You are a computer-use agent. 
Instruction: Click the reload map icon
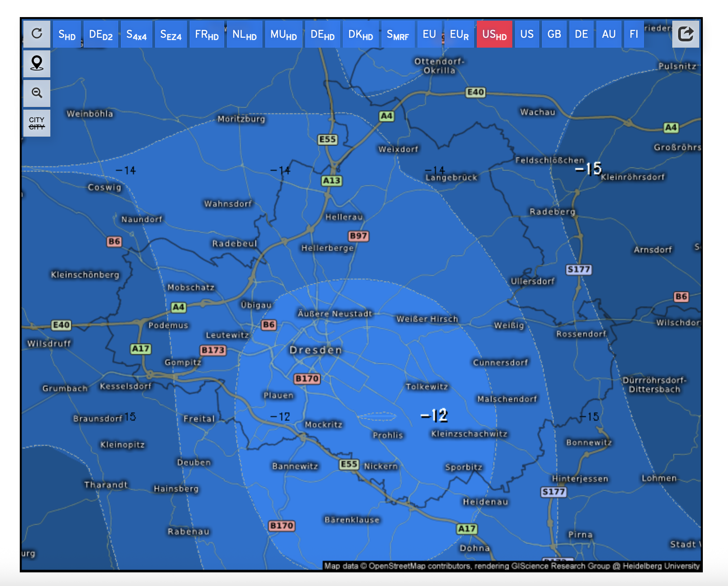tap(37, 34)
